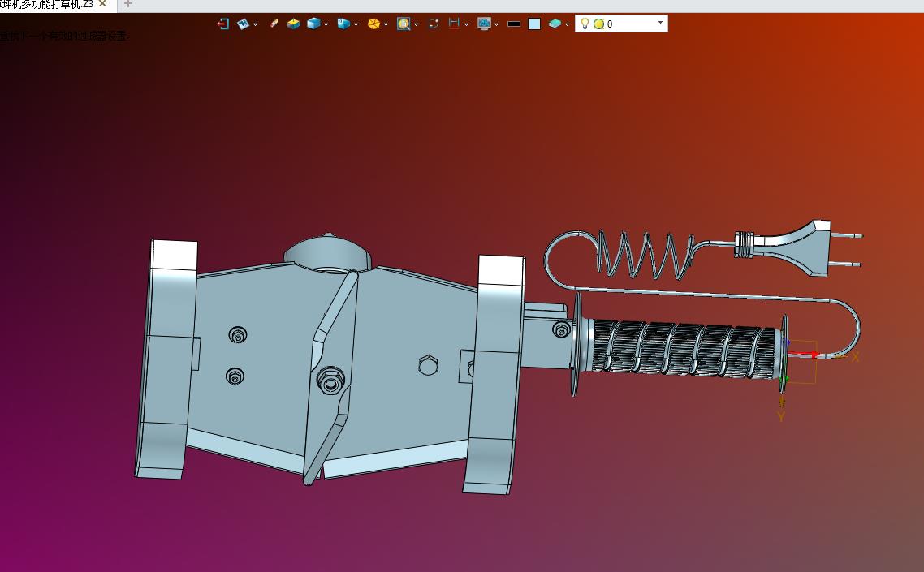Click the magnifier zoom icon
Viewport: 924px width, 572px height.
tap(404, 24)
